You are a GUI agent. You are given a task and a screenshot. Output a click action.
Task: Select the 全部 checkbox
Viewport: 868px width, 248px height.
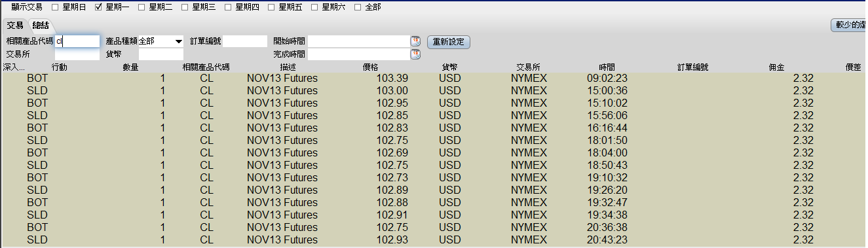358,7
